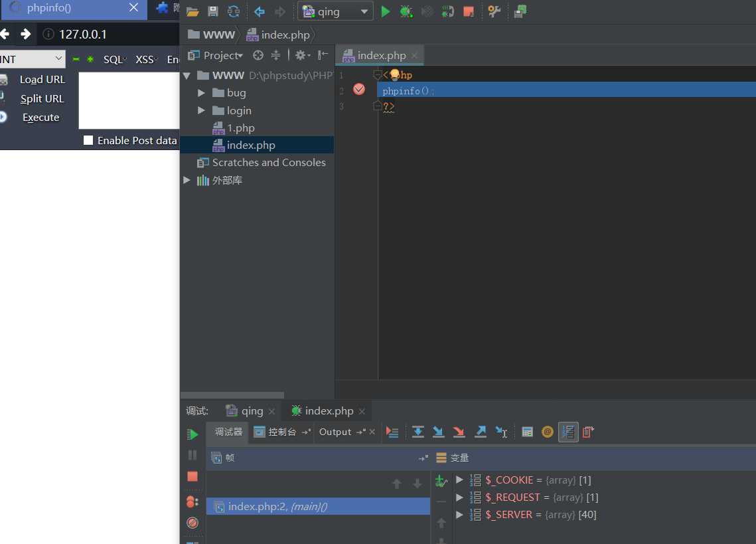The width and height of the screenshot is (756, 544).
Task: Click the Step Over icon
Action: pyautogui.click(x=418, y=432)
